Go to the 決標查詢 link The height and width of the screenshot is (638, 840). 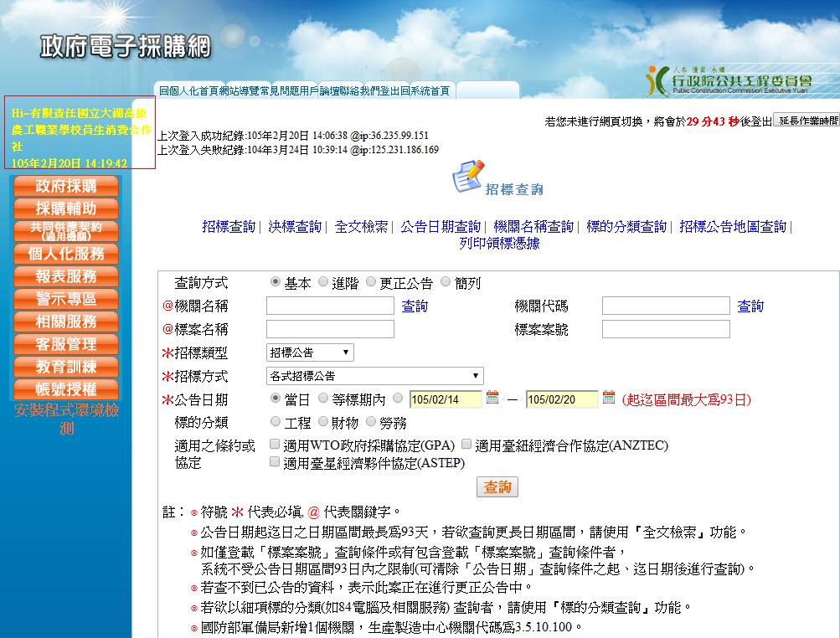[295, 227]
